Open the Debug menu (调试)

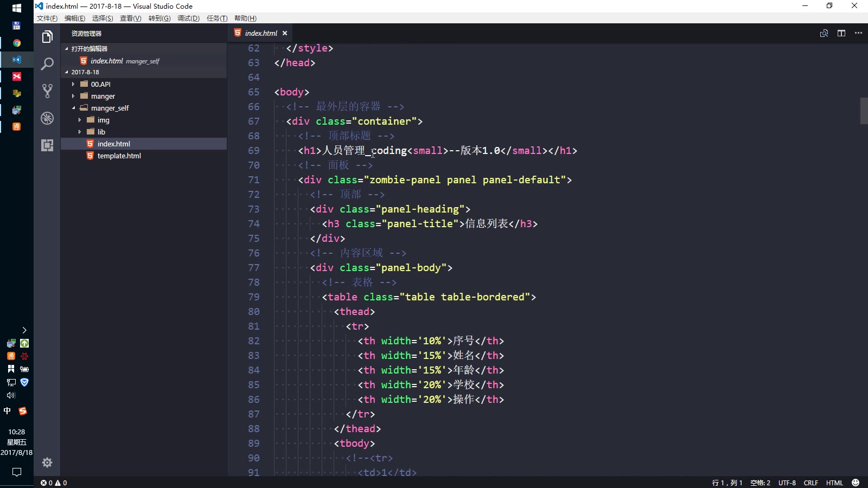click(188, 18)
